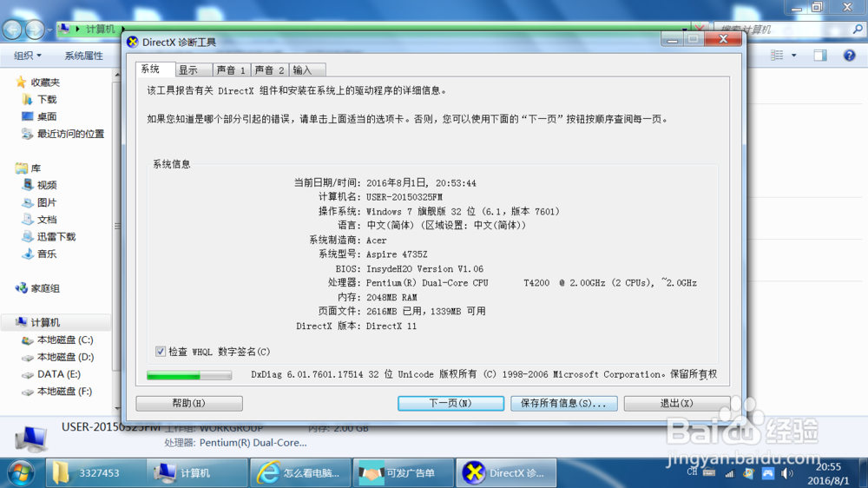Close the DirectX 诊断工具 window
The image size is (868, 488).
tap(723, 39)
